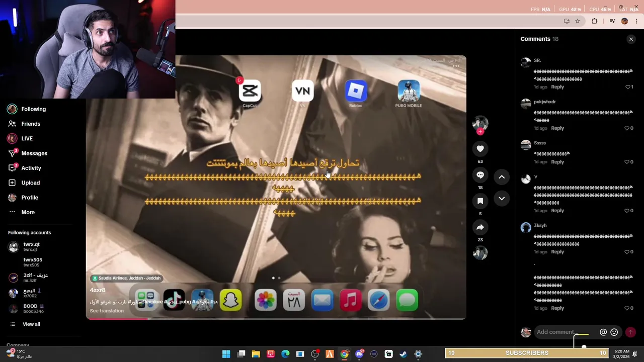Click the install app icon in address bar

[567, 21]
